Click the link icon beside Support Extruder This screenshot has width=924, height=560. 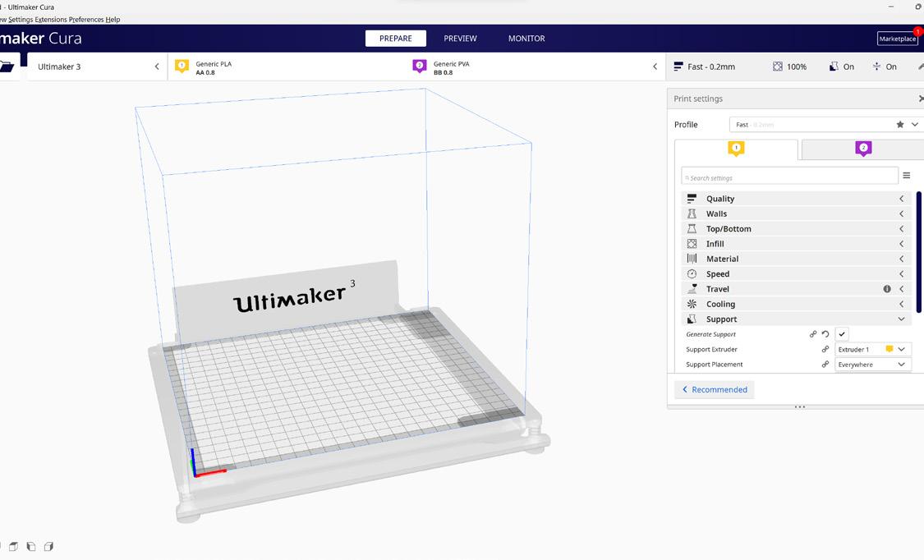coord(825,349)
